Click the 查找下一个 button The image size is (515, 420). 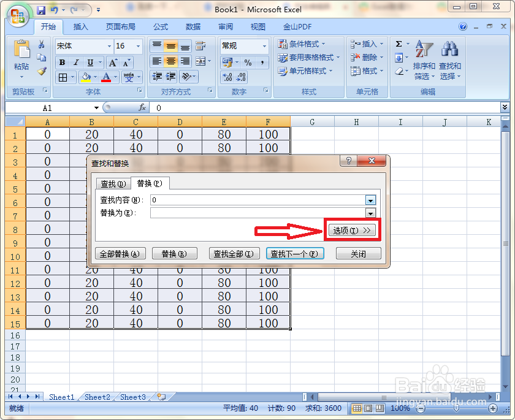click(295, 253)
